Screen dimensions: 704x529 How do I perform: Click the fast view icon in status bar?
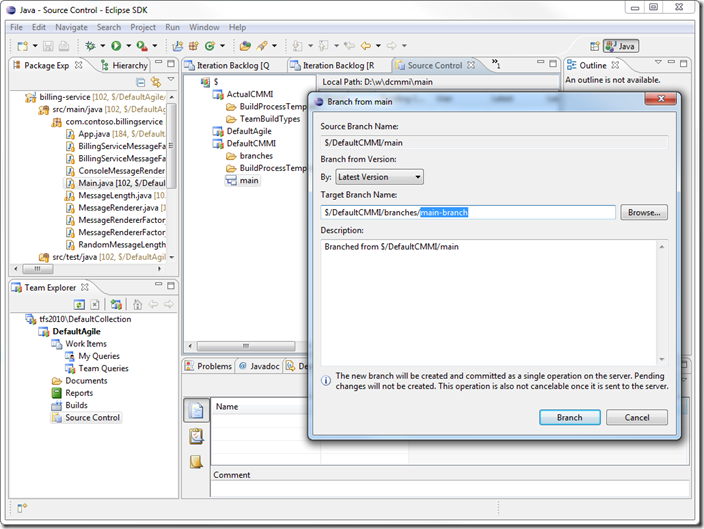point(22,508)
